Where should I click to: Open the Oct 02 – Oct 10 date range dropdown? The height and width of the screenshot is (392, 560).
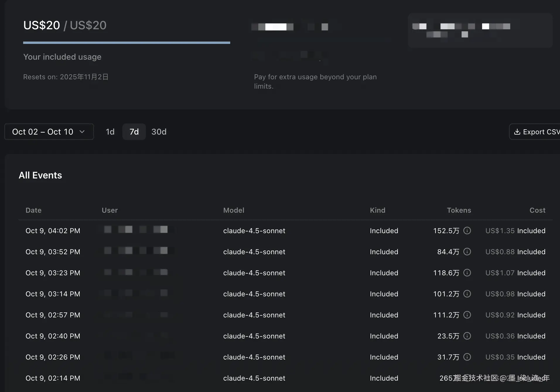click(49, 132)
